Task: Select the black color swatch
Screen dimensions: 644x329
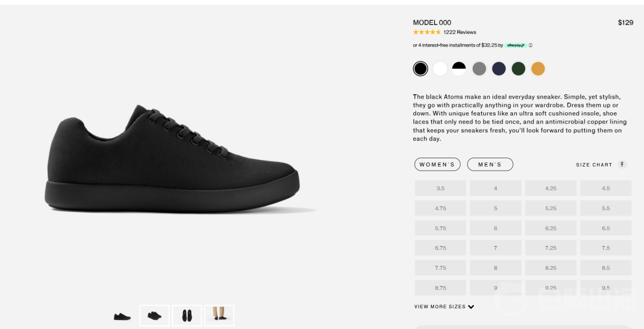Action: 420,69
